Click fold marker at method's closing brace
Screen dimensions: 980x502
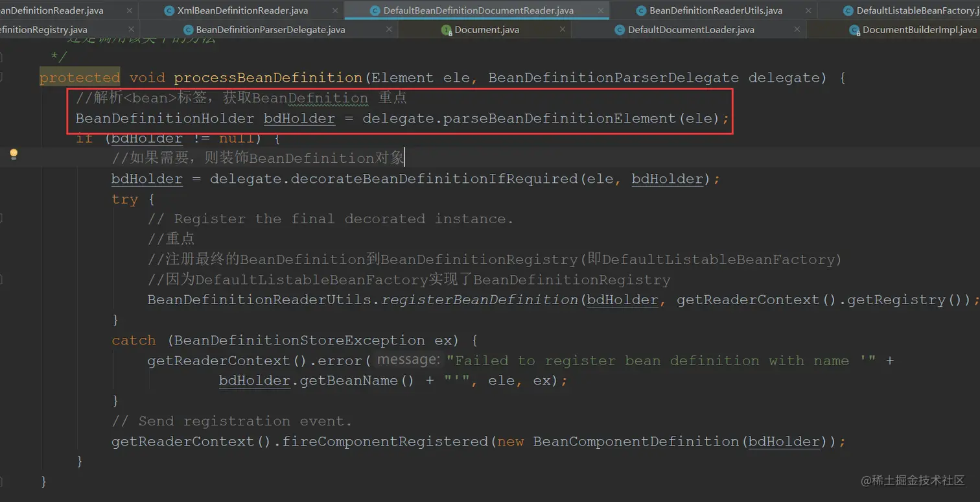pyautogui.click(x=2, y=481)
